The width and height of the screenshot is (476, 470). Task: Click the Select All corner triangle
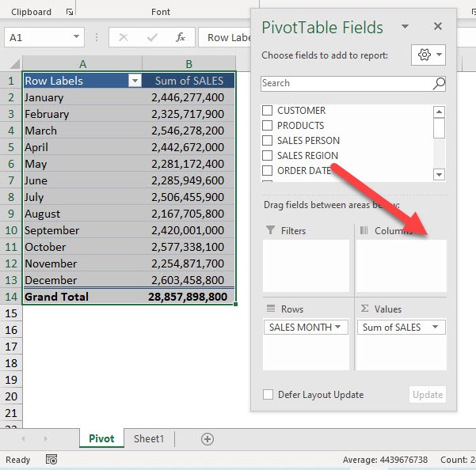(14, 63)
